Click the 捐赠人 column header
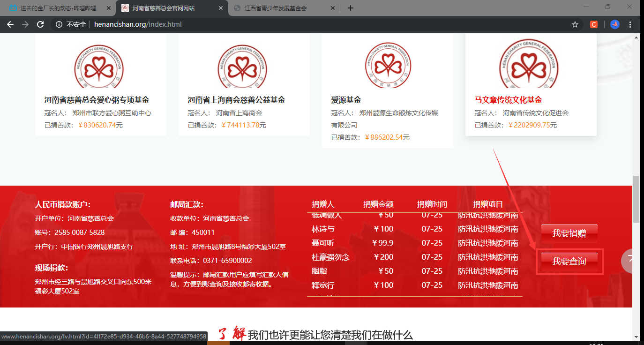The height and width of the screenshot is (345, 644). [323, 204]
